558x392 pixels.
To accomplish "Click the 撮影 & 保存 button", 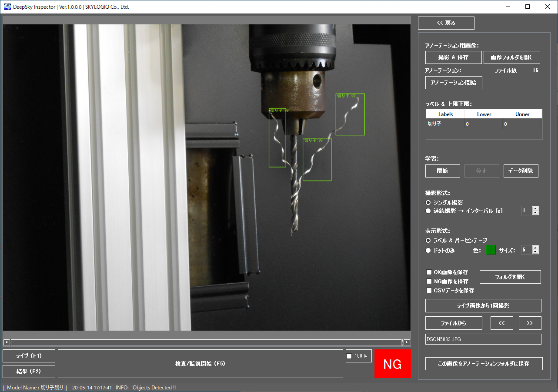I will [x=454, y=57].
